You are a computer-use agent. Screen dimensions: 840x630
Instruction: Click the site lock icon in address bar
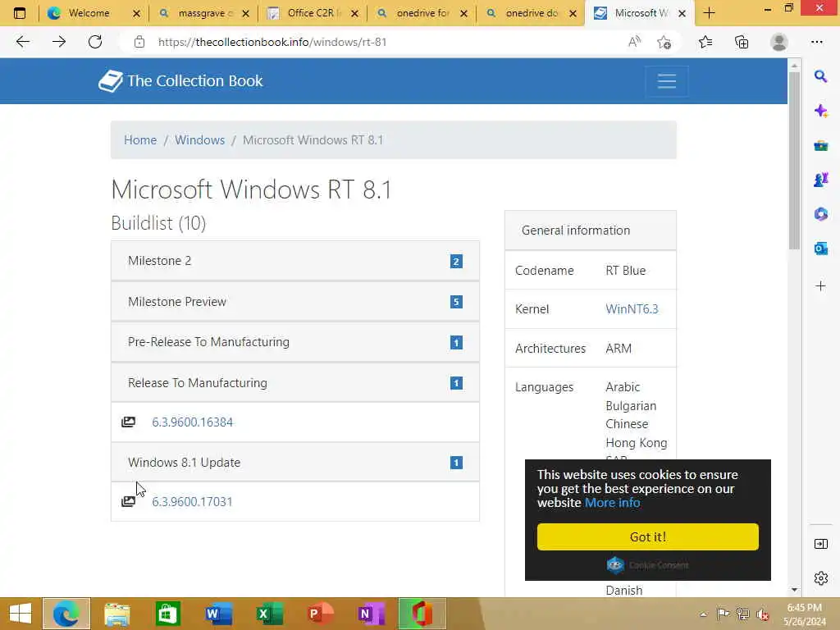coord(139,42)
